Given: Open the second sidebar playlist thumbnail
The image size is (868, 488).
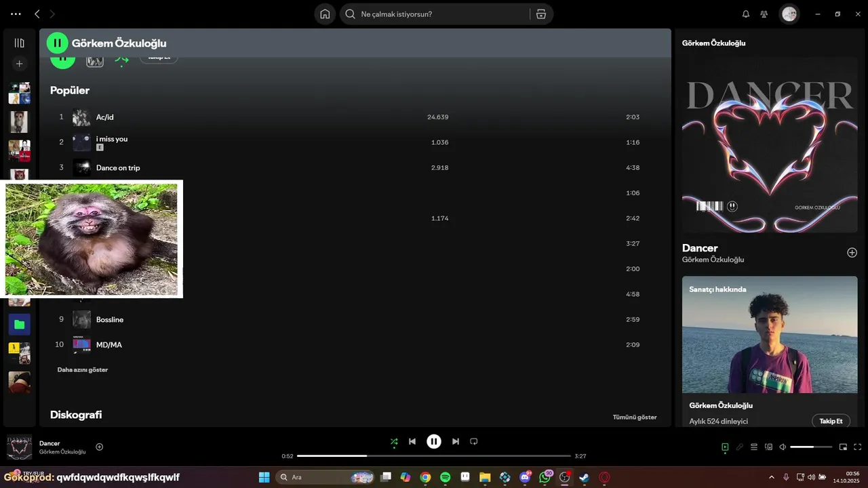Looking at the screenshot, I should pyautogui.click(x=19, y=122).
